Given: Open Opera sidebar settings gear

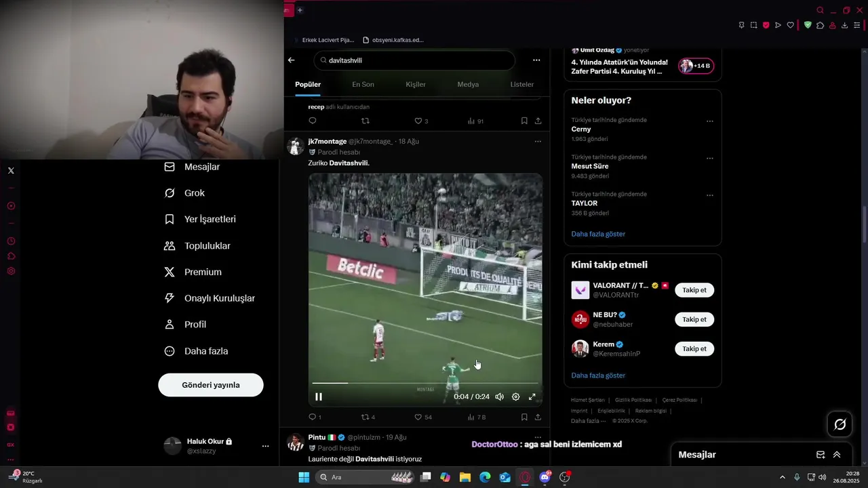Looking at the screenshot, I should [11, 271].
